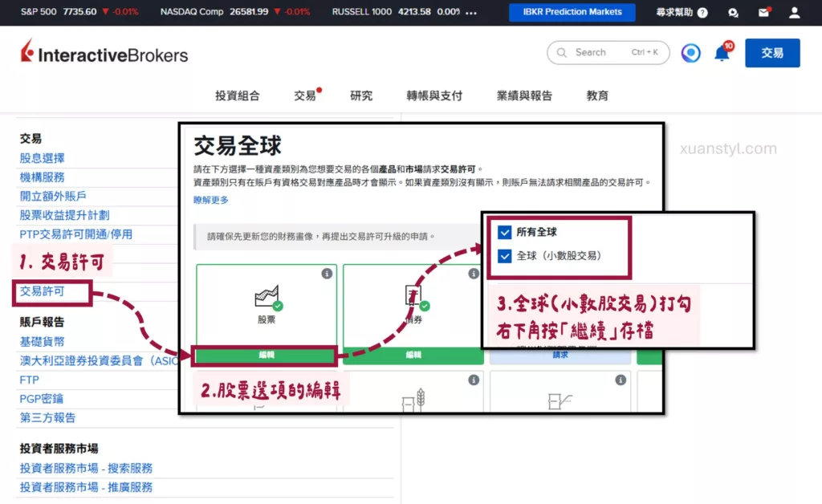Viewport: 822px width, 504px height.
Task: Click the RUSSELL 1000 ticker
Action: click(x=396, y=11)
